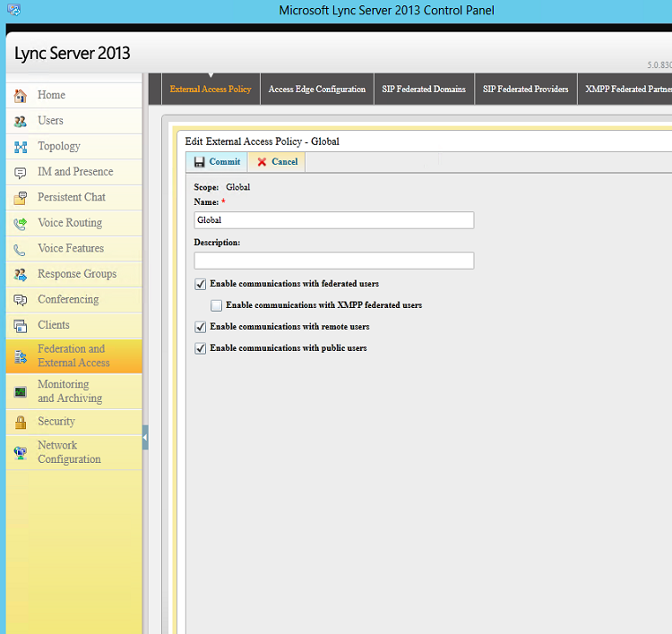Click the Persistent Chat icon
This screenshot has width=672, height=634.
(x=20, y=198)
